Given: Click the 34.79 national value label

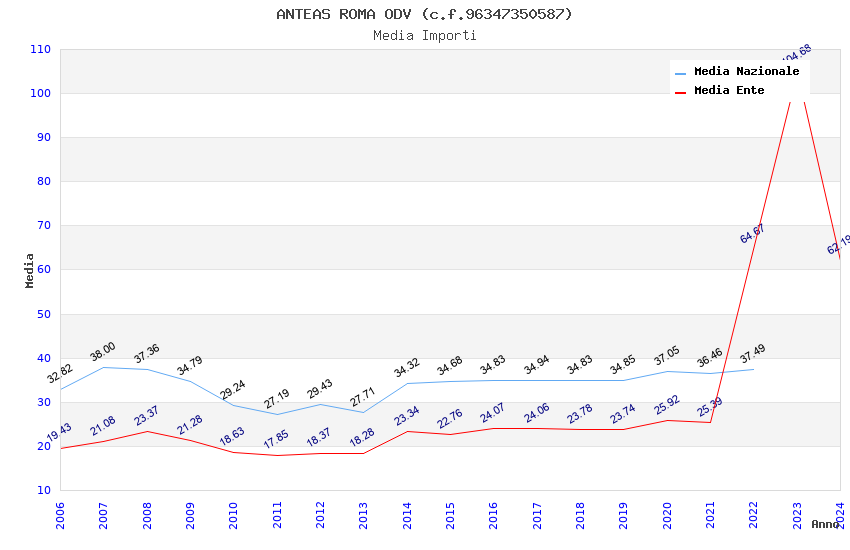Looking at the screenshot, I should (x=190, y=365).
